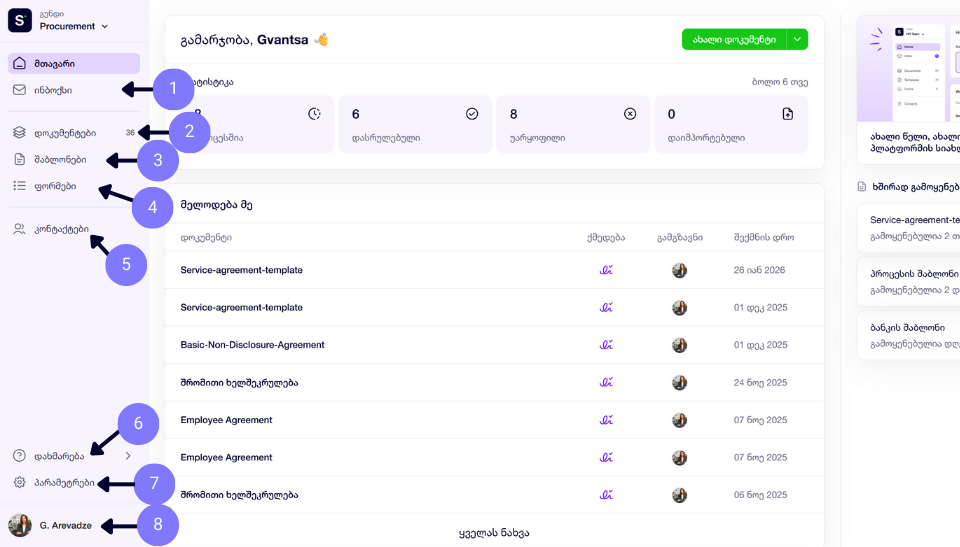Viewport: 960px width, 547px height.
Task: Open the Procurement team switcher dropdown
Action: pyautogui.click(x=73, y=26)
